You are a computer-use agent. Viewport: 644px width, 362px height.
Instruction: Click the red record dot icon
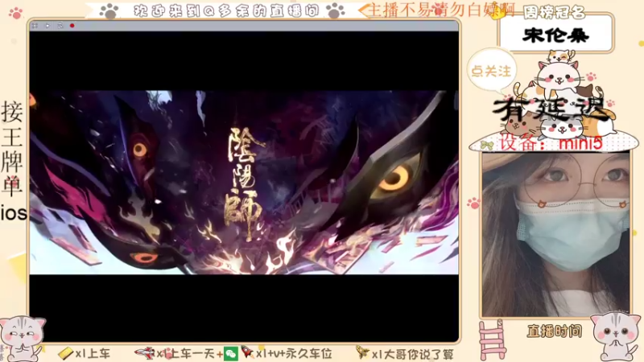[x=72, y=26]
